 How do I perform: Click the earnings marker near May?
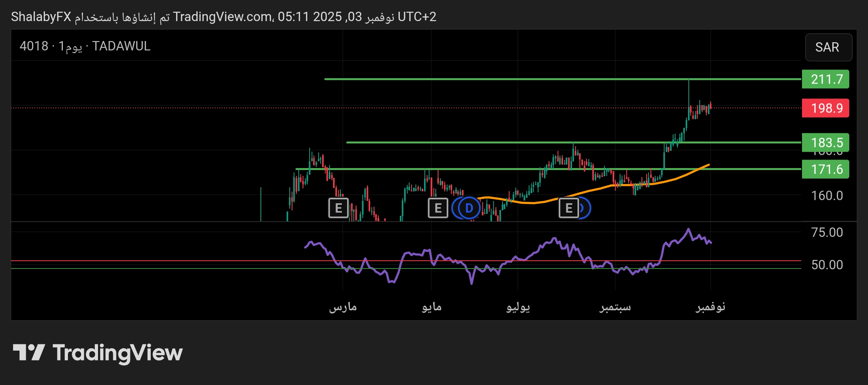[437, 208]
